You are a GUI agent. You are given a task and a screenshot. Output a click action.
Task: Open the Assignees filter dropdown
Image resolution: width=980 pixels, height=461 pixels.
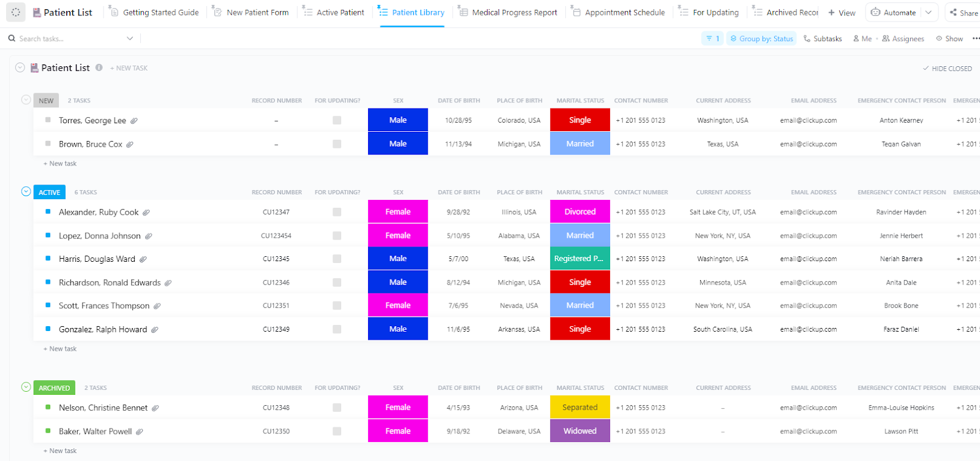[x=903, y=39]
